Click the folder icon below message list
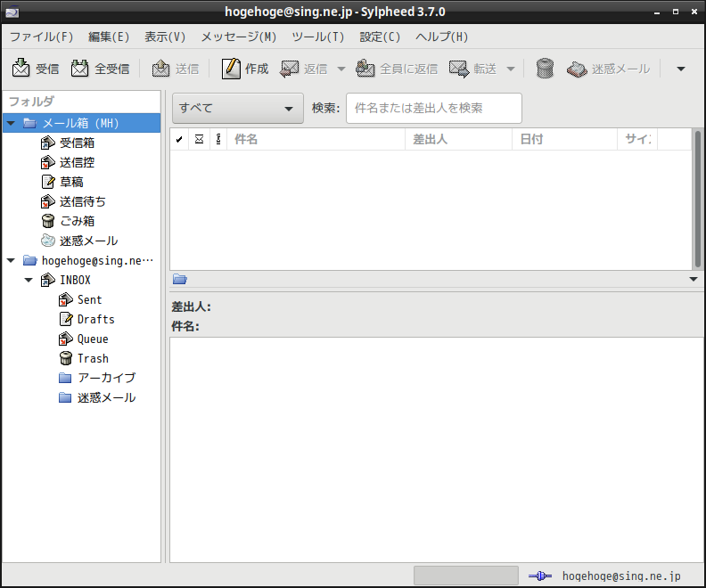 (180, 280)
